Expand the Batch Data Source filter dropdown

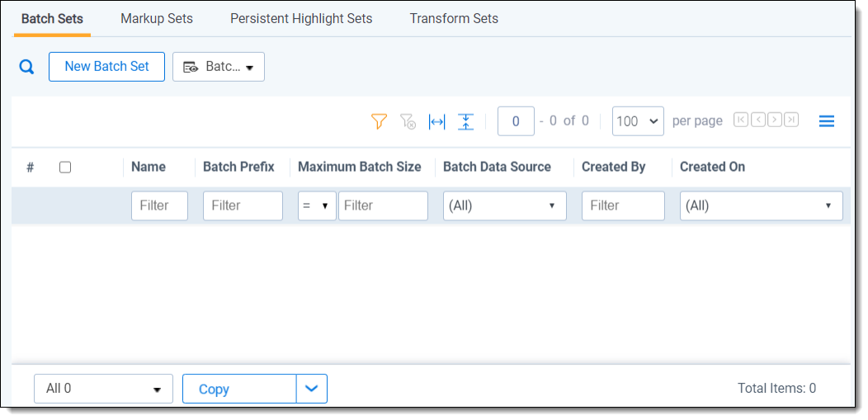(504, 206)
